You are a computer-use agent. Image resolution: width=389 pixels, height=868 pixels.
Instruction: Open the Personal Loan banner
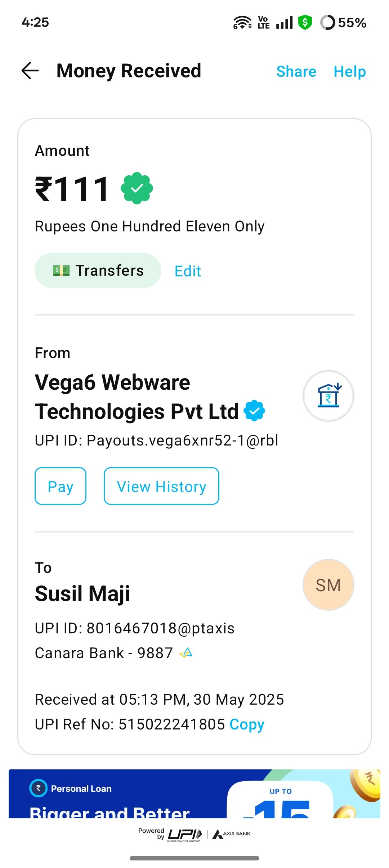[x=194, y=794]
